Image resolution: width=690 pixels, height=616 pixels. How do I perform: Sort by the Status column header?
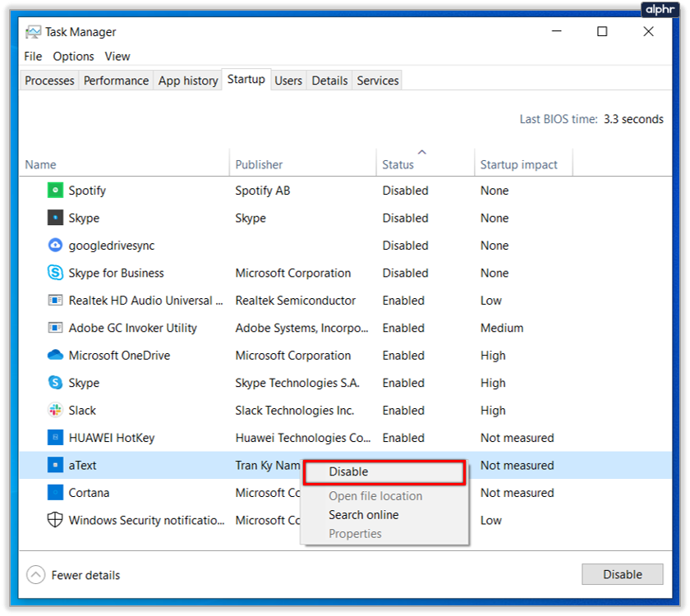pos(398,164)
